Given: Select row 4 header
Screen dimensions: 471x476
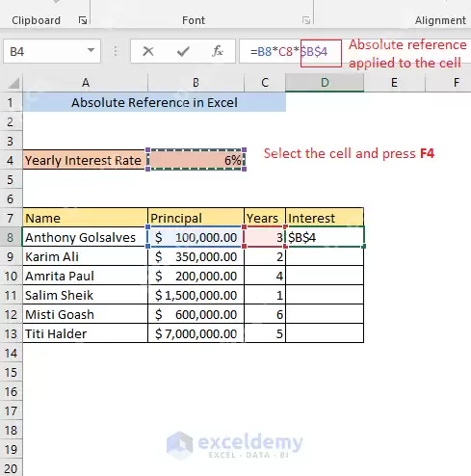Looking at the screenshot, I should (11, 160).
